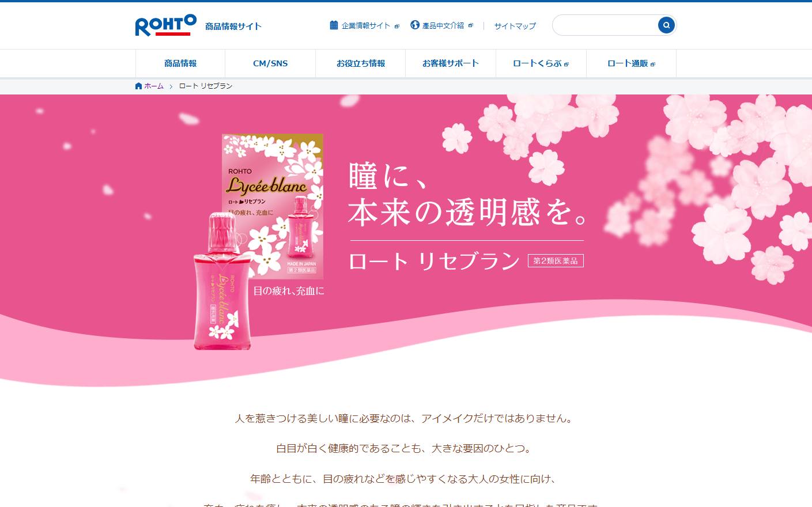Click the ROHTO logo

click(166, 25)
